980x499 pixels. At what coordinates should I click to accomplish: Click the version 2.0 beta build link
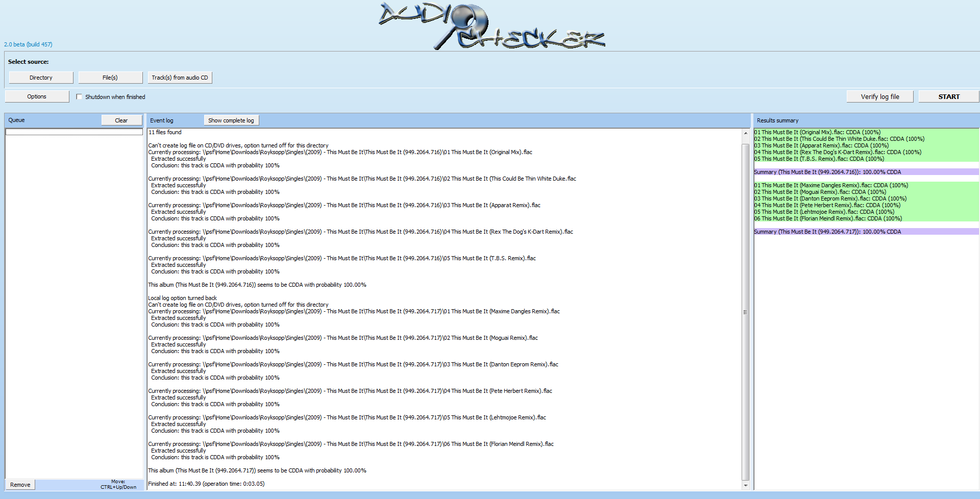pyautogui.click(x=28, y=44)
